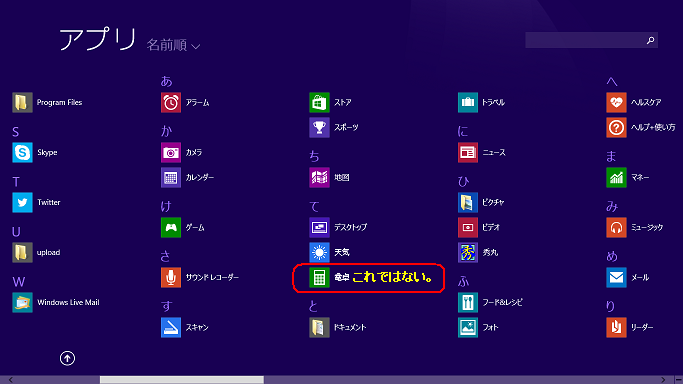Open the アラーム alarm clock app
Screen dimensions: 683x384
pyautogui.click(x=171, y=103)
